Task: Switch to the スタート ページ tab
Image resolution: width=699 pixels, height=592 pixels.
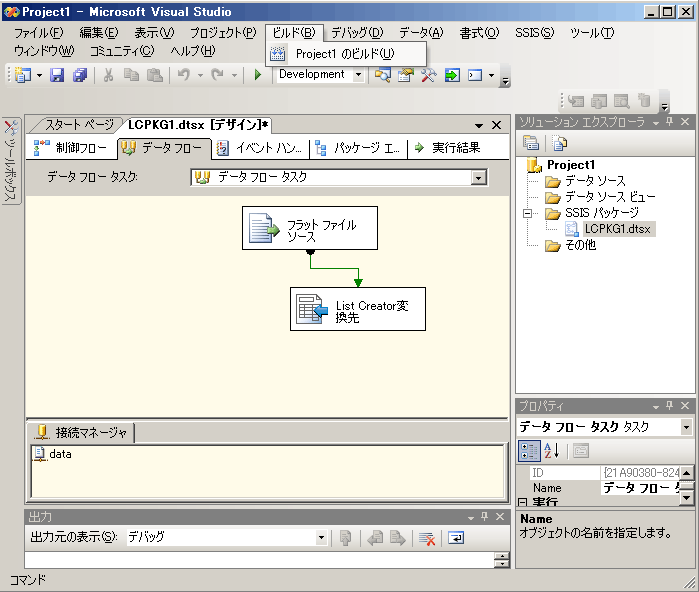Action: pyautogui.click(x=79, y=124)
